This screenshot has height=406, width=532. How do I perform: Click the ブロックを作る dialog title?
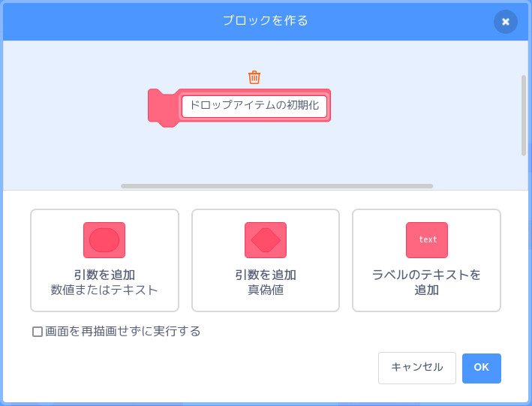[x=266, y=21]
